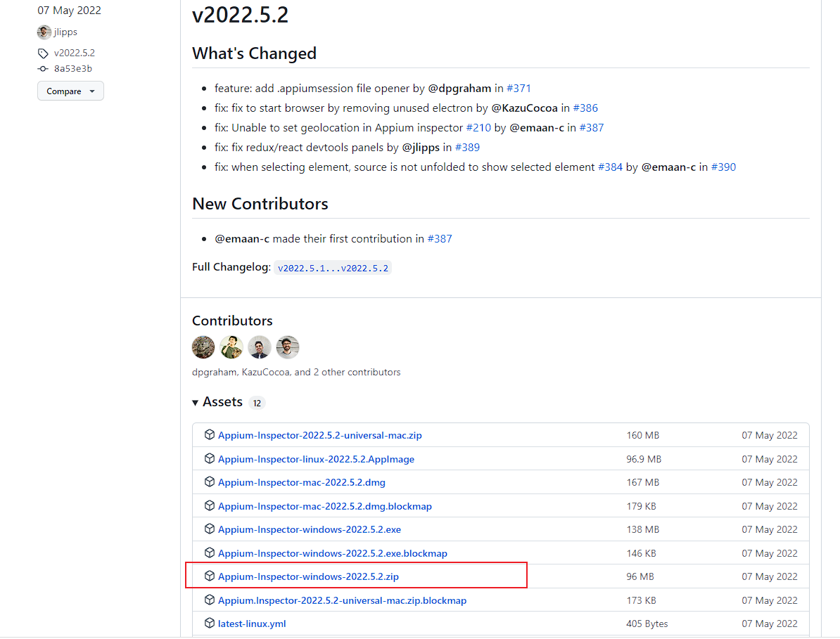This screenshot has width=840, height=639.
Task: Download Appium-Inspector-windows-2022.5.2.exe.blockmap
Action: click(333, 553)
